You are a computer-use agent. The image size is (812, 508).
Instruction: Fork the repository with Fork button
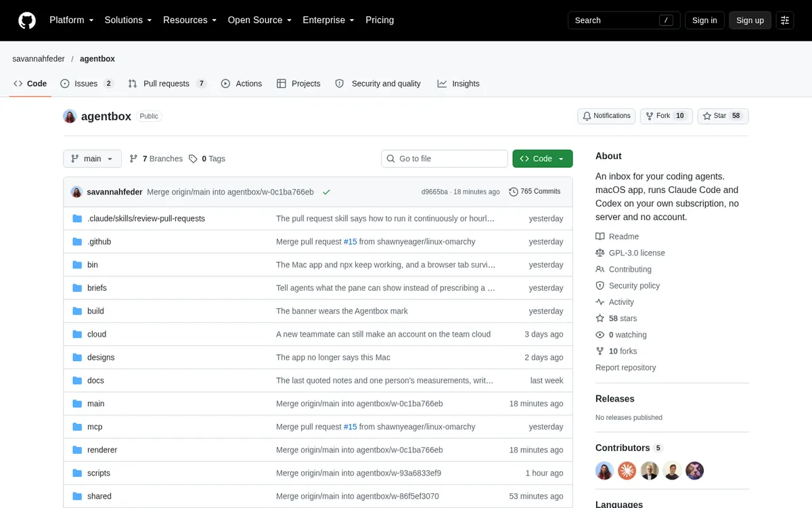click(666, 116)
